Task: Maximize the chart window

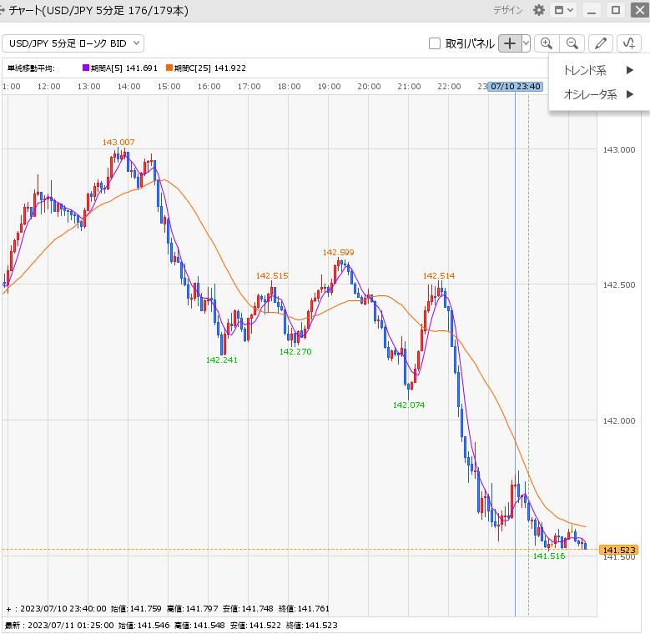Action: point(616,10)
